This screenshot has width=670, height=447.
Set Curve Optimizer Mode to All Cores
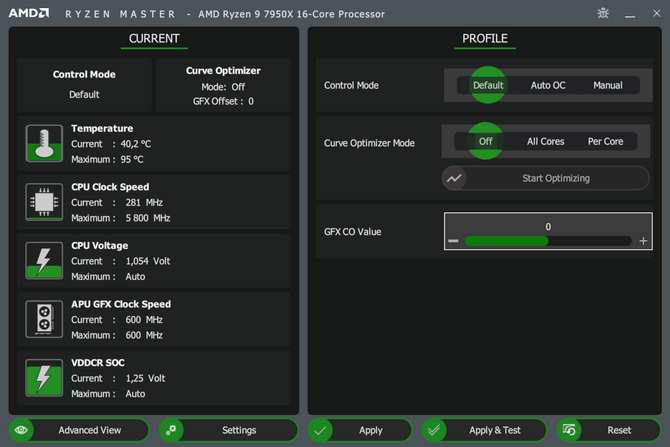click(545, 141)
